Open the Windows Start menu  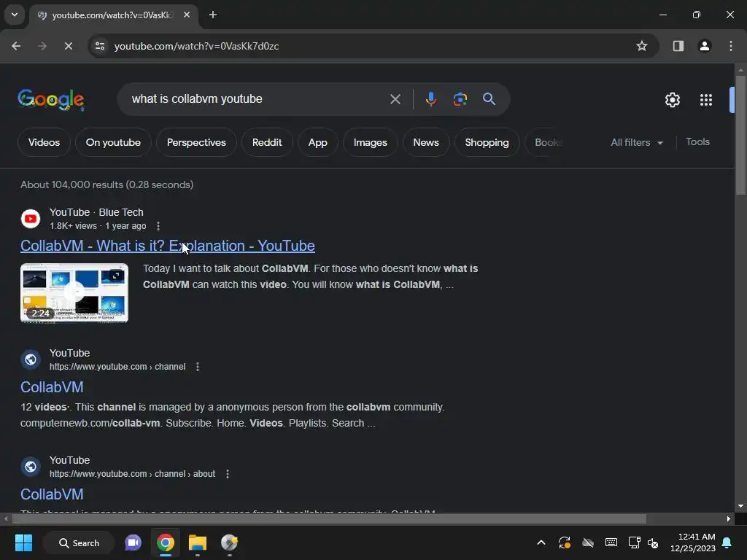click(23, 542)
